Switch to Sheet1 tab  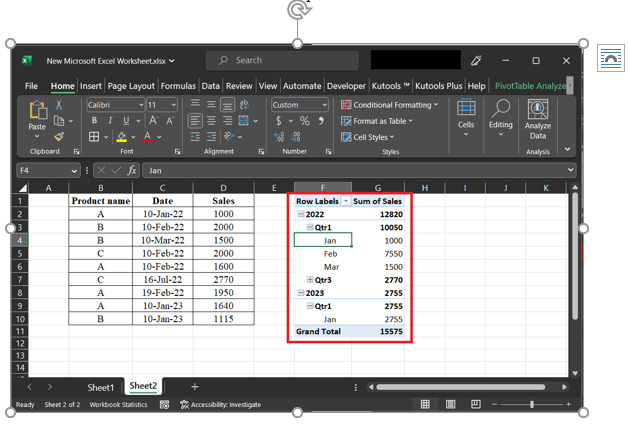click(x=100, y=387)
